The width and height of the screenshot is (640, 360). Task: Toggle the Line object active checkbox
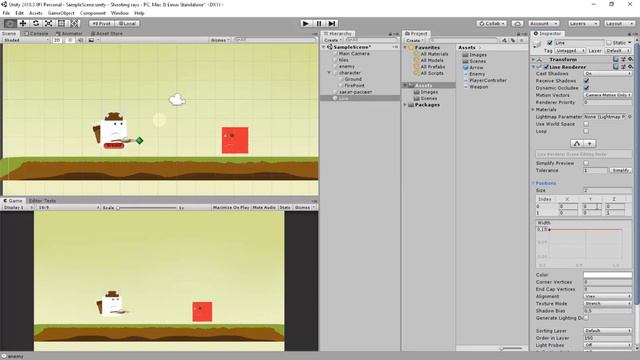[x=550, y=42]
